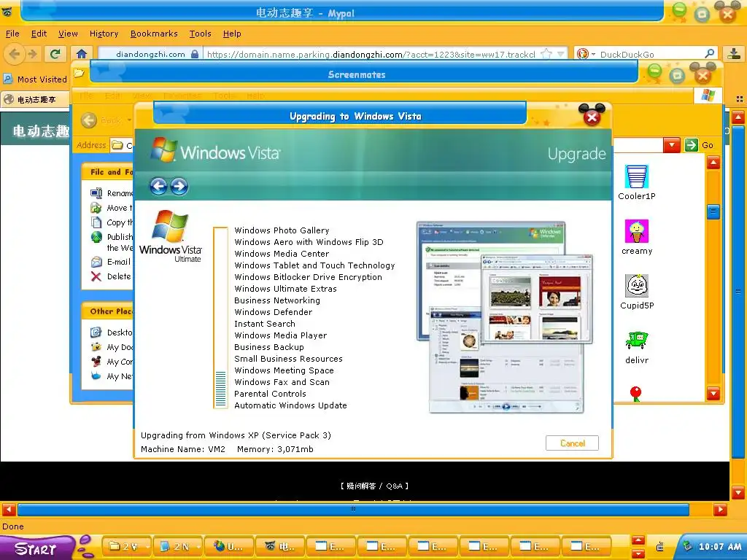Viewport: 747px width, 560px height.
Task: Select the 电动志趣享 browser tab
Action: [x=34, y=99]
